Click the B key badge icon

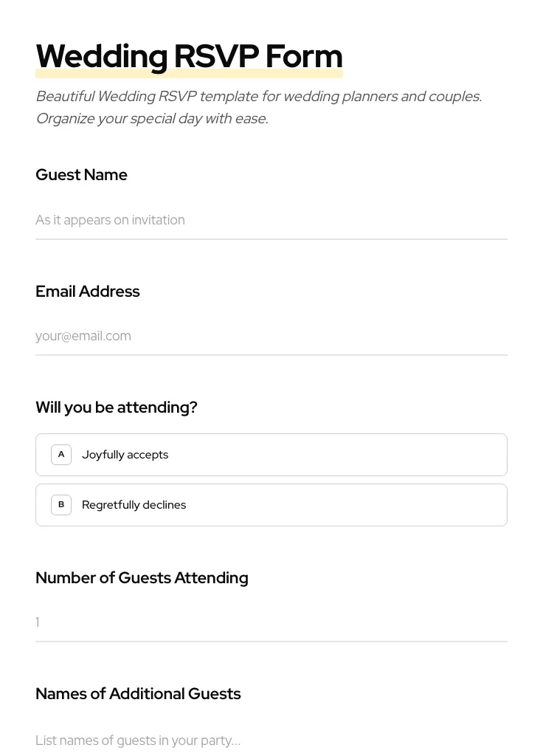[x=61, y=505]
